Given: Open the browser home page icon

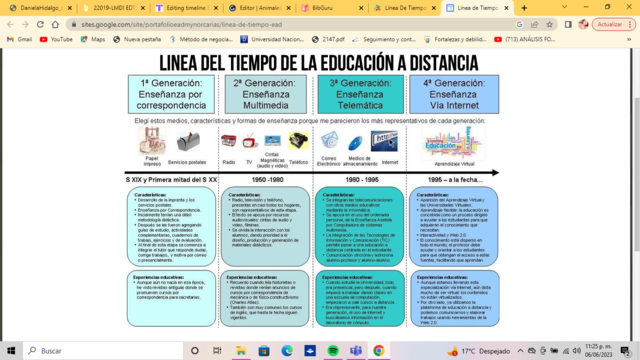Looking at the screenshot, I should (x=55, y=24).
